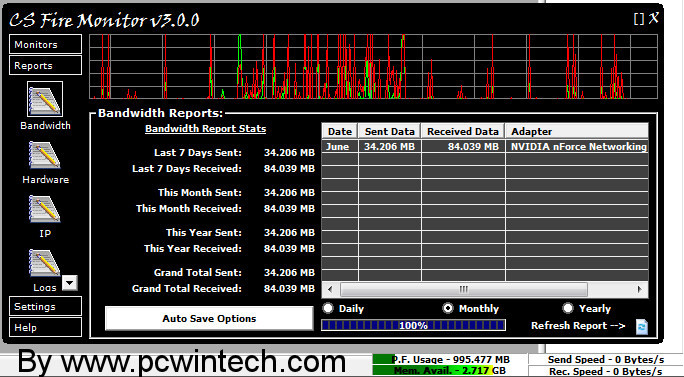684x377 pixels.
Task: Click the horizontal scrollbar thumb of the table
Action: click(464, 289)
